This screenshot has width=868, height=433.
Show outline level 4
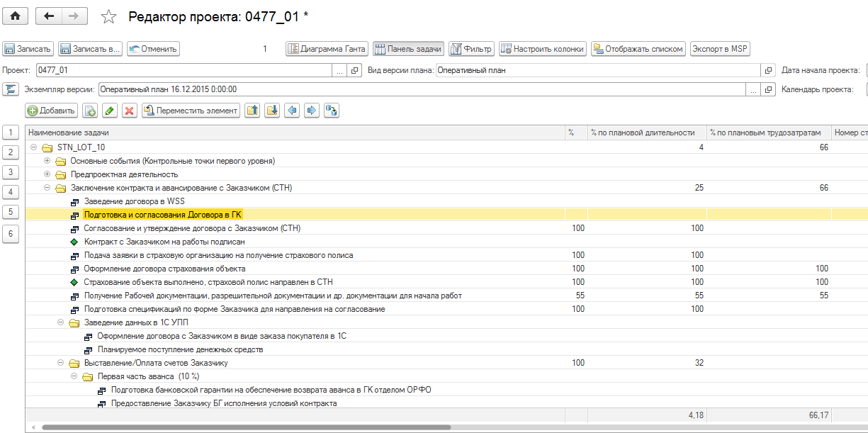[11, 192]
